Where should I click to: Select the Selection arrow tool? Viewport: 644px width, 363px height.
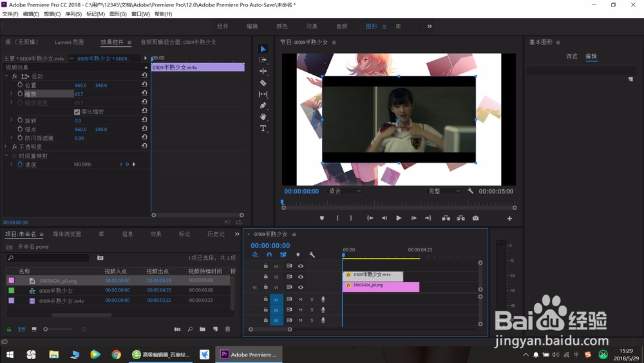(263, 49)
